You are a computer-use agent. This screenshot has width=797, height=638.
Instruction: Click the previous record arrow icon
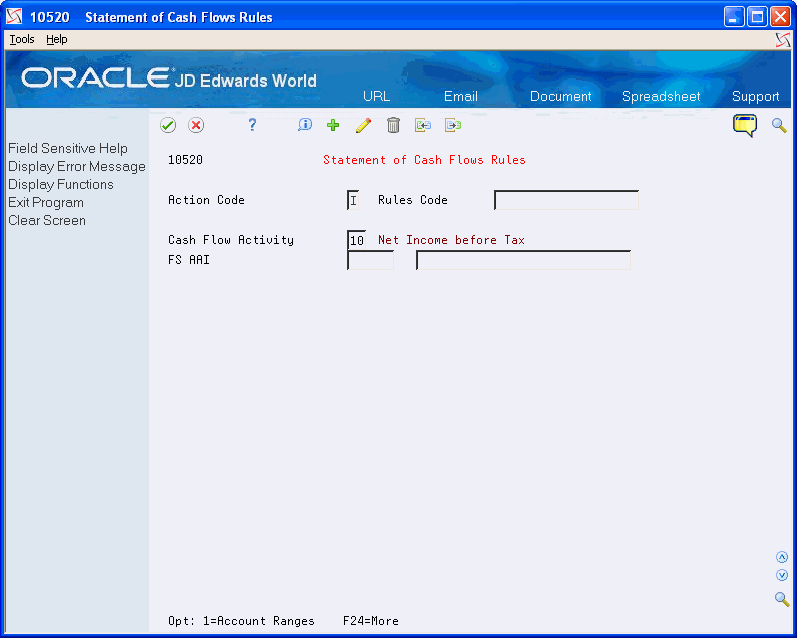click(423, 125)
